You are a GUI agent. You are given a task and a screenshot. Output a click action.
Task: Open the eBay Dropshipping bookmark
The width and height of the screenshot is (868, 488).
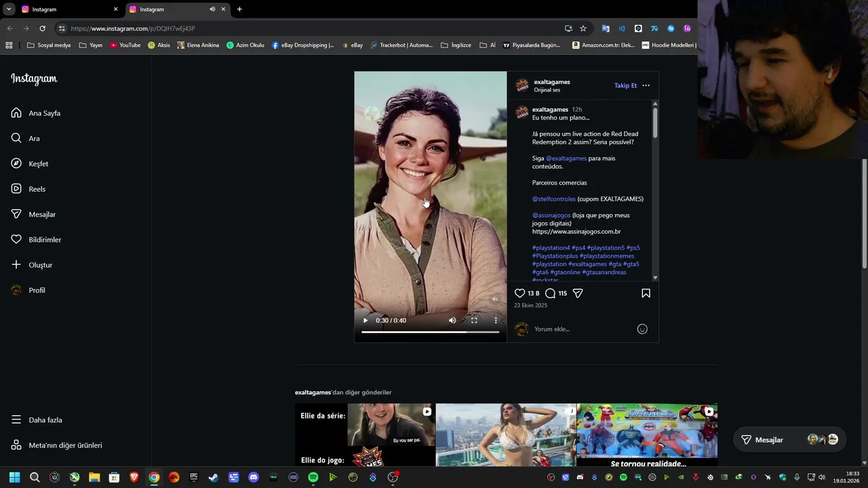coord(302,45)
